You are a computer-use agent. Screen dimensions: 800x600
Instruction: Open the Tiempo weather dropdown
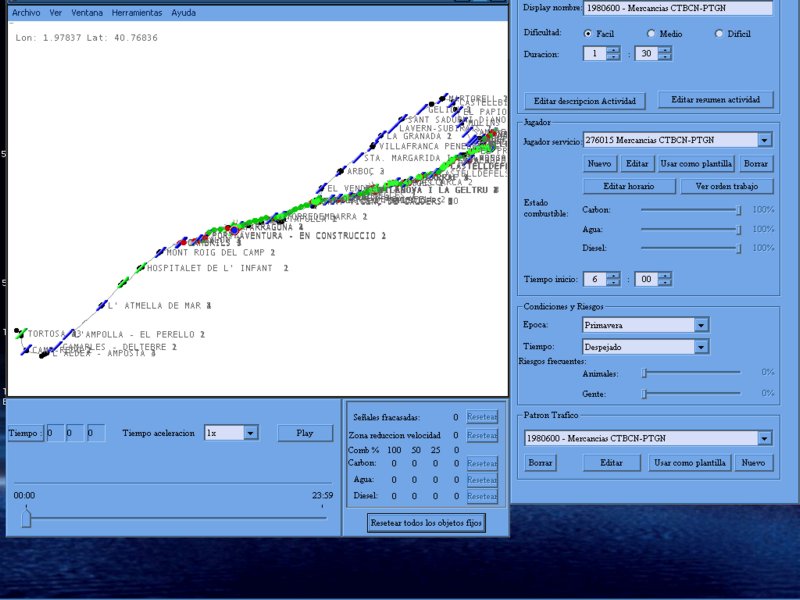click(x=701, y=347)
